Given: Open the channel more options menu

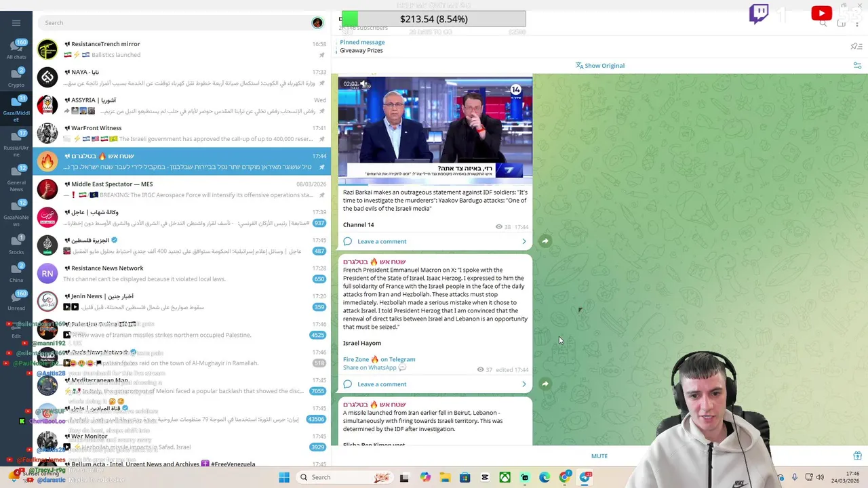Looking at the screenshot, I should click(x=857, y=23).
